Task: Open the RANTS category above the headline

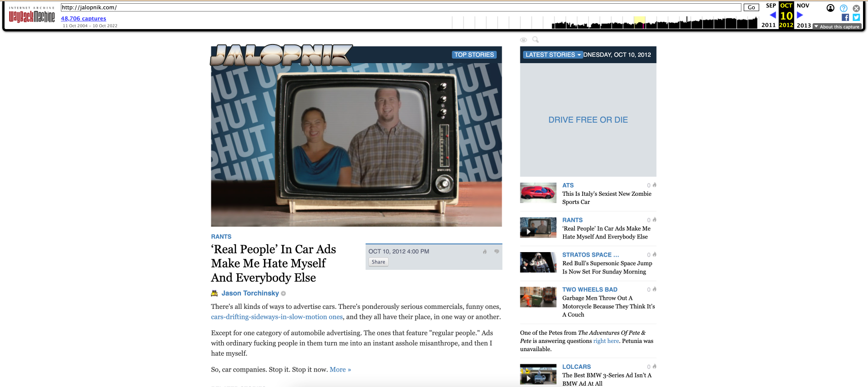Action: [x=221, y=237]
